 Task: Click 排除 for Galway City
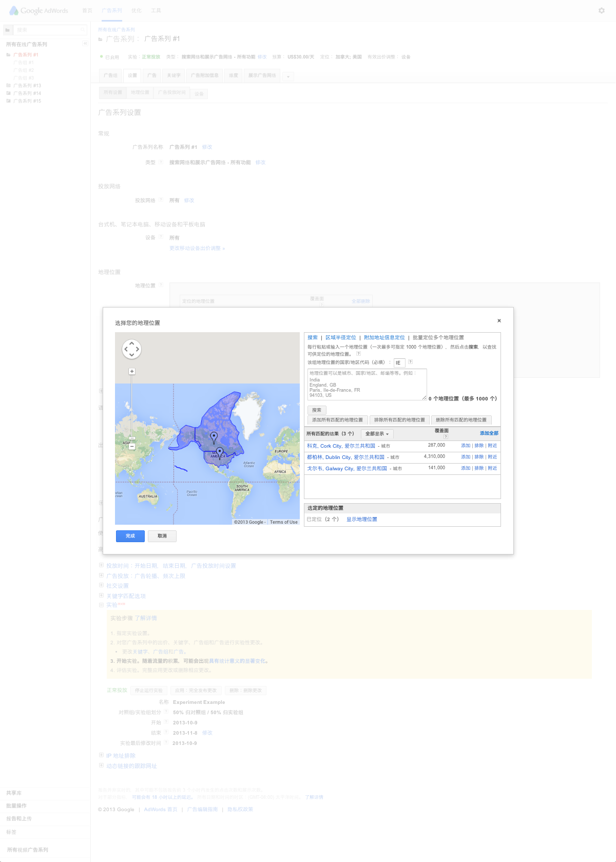click(x=479, y=468)
